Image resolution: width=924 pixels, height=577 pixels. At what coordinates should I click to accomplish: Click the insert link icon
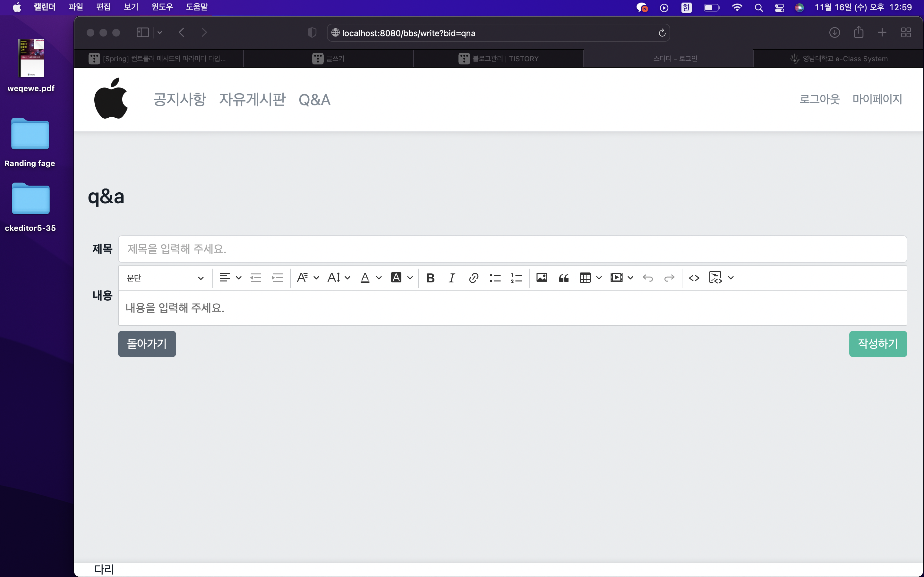click(x=474, y=278)
